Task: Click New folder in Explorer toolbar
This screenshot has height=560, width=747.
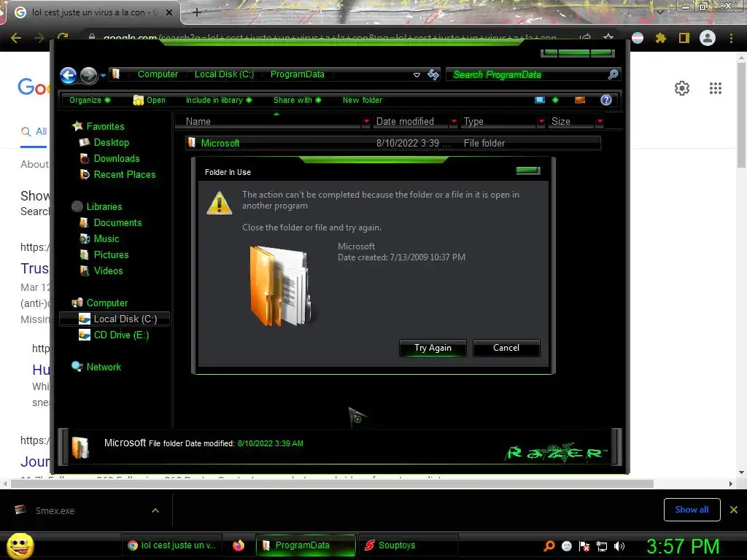Action: [x=362, y=100]
